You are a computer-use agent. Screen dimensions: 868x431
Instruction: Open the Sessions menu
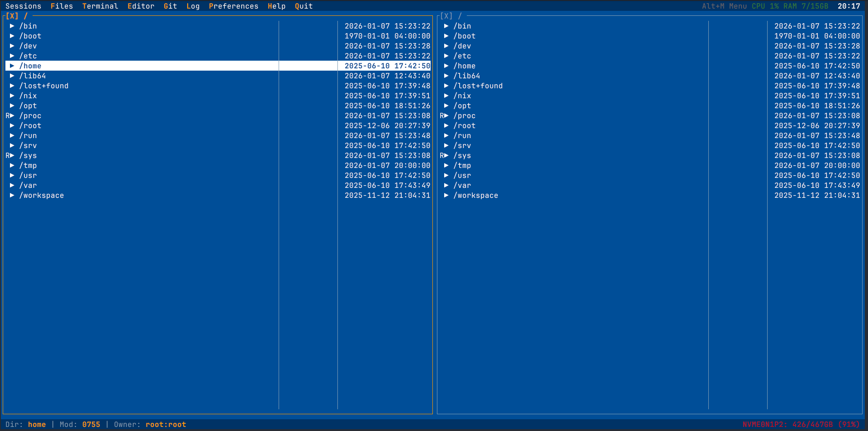point(24,6)
